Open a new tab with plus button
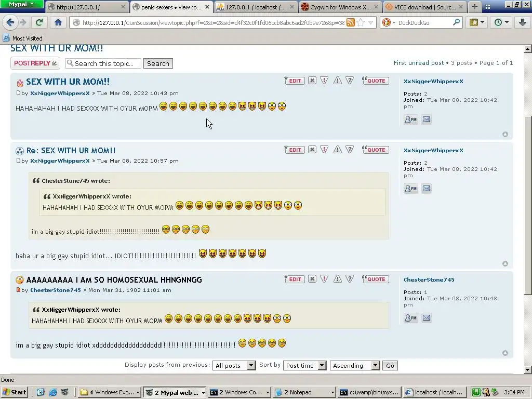532x399 pixels. pyautogui.click(x=475, y=7)
